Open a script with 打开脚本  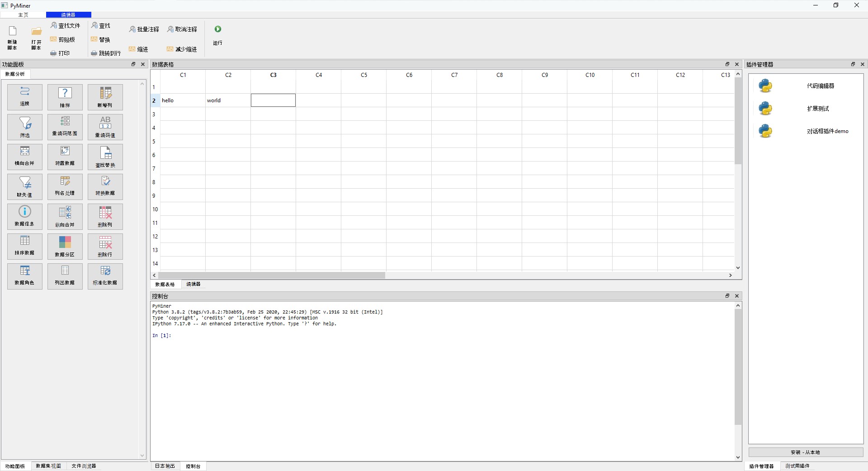(36, 38)
